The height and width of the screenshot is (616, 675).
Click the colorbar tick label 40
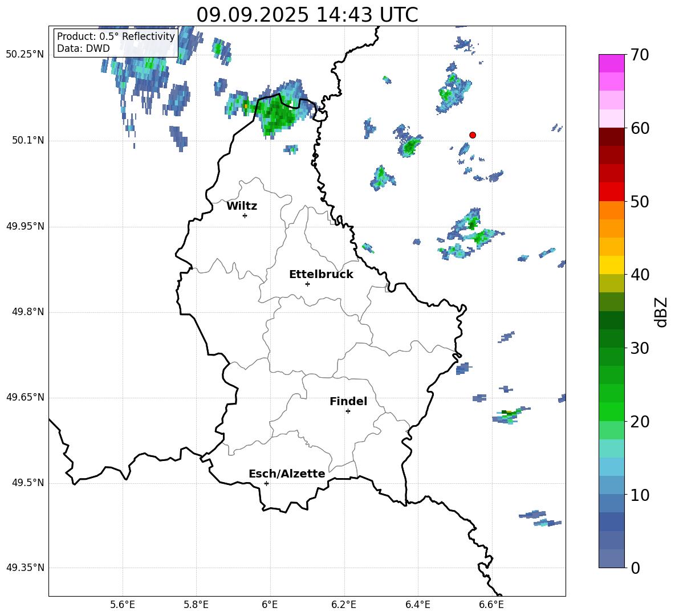pos(640,275)
